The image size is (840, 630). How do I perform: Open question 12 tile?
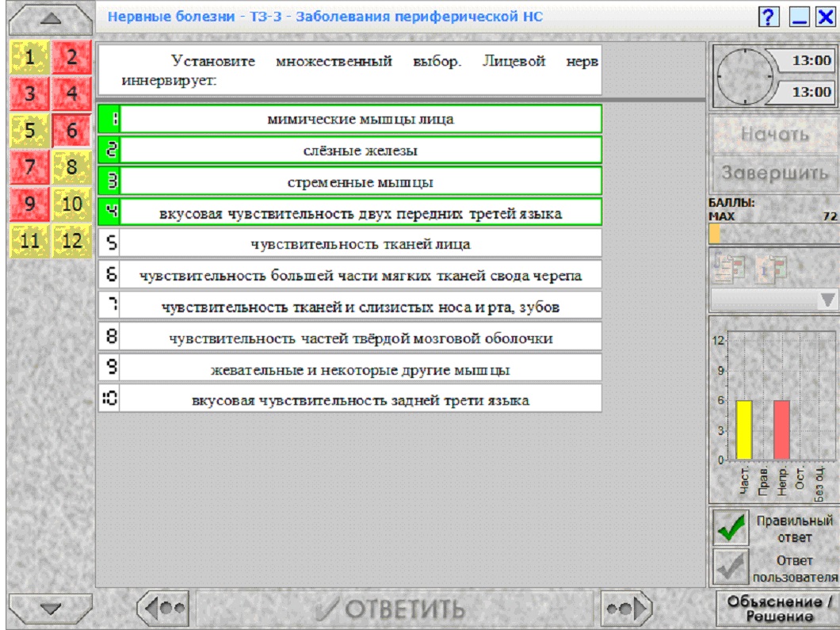coord(72,241)
